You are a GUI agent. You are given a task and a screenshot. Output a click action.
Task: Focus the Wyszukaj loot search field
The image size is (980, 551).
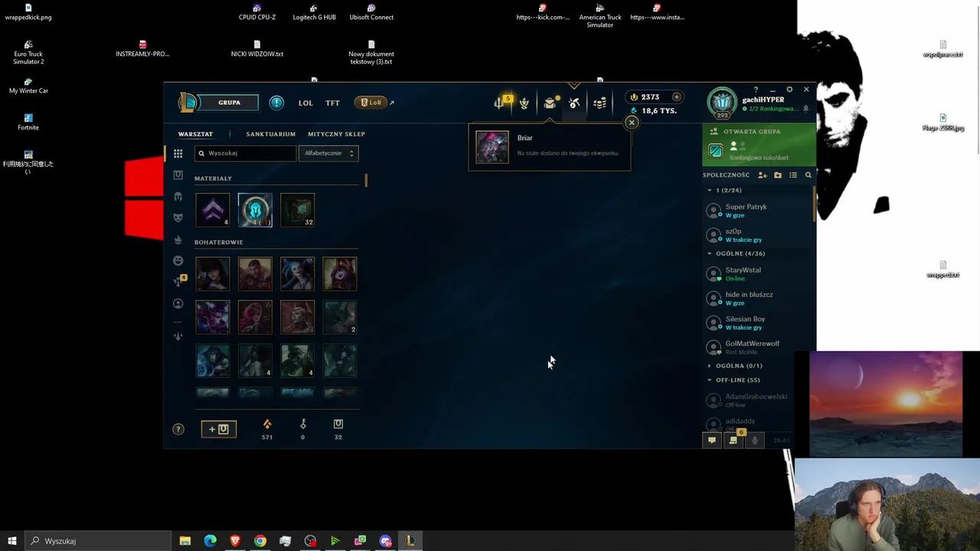[x=245, y=153]
